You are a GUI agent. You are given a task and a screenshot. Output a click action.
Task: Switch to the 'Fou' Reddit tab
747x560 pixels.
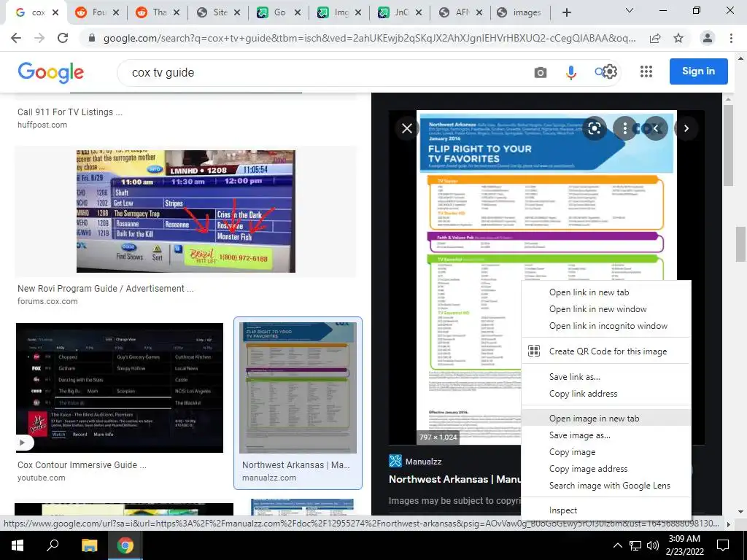(x=97, y=12)
